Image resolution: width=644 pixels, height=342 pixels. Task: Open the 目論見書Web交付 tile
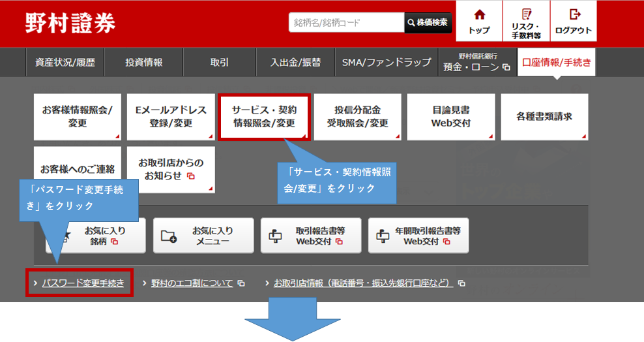[451, 117]
